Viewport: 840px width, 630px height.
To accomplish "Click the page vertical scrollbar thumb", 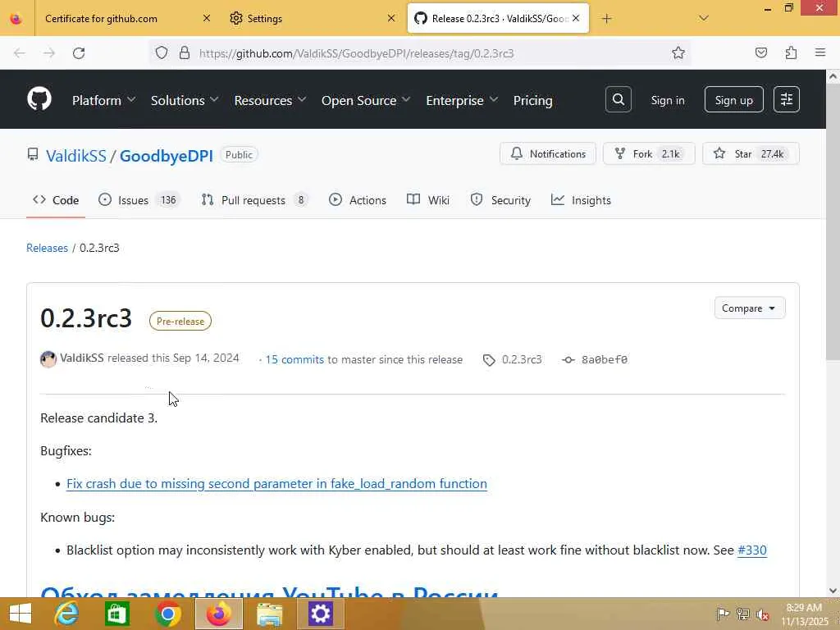I will click(833, 223).
